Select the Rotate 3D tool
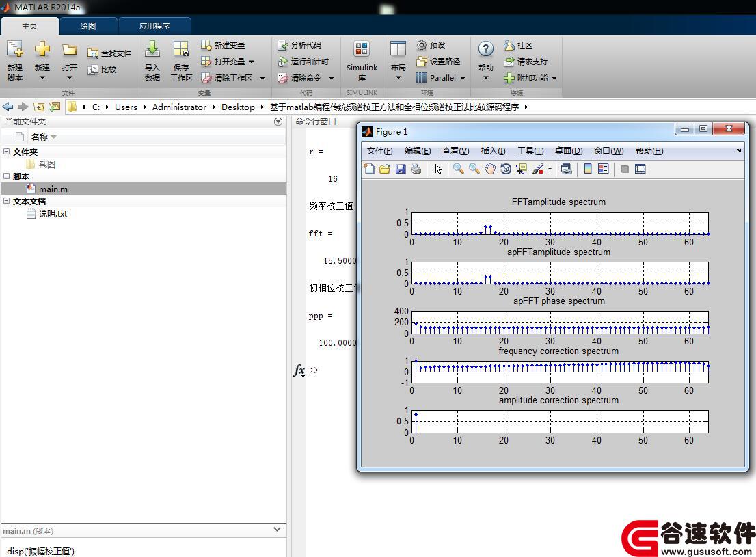The image size is (756, 557). click(506, 169)
